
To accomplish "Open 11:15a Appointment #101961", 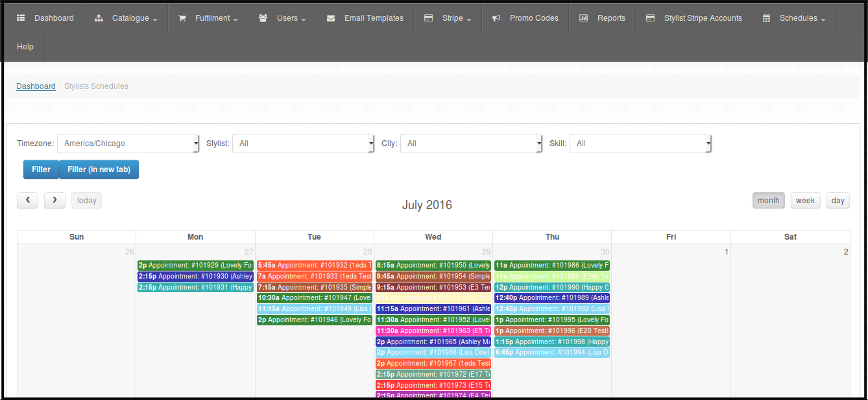I will (x=433, y=309).
